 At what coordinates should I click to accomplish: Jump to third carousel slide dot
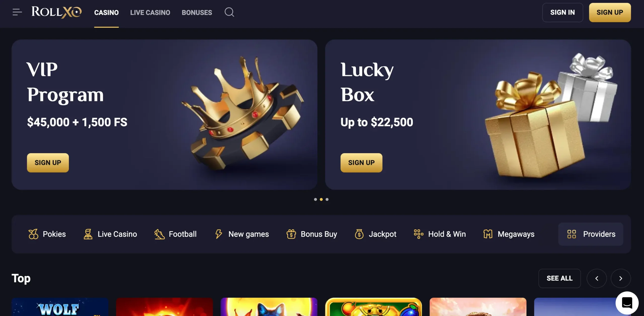point(327,199)
